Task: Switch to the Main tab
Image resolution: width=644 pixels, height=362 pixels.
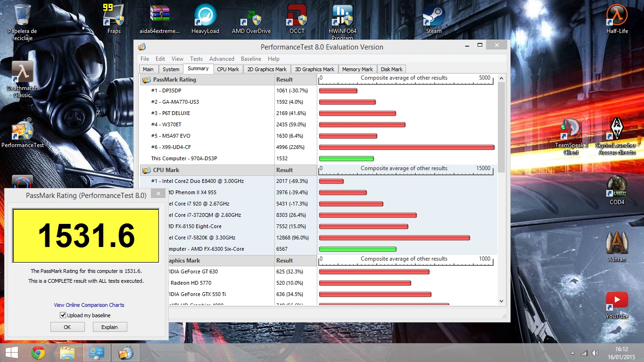Action: [148, 69]
